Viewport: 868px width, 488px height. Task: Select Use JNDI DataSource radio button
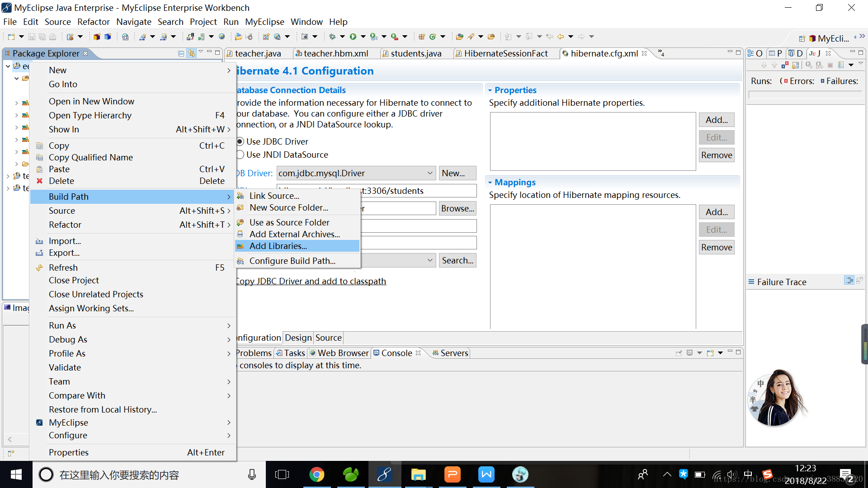click(240, 155)
